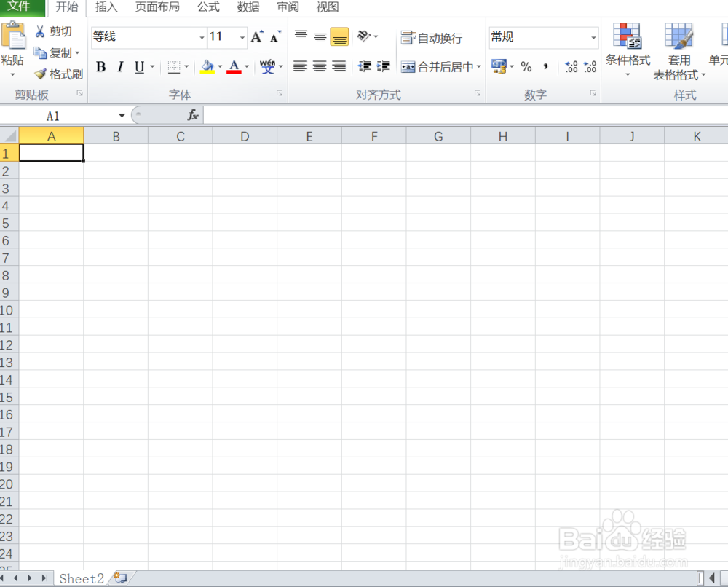This screenshot has width=728, height=587.
Task: Open font color dropdown arrow
Action: pyautogui.click(x=247, y=67)
